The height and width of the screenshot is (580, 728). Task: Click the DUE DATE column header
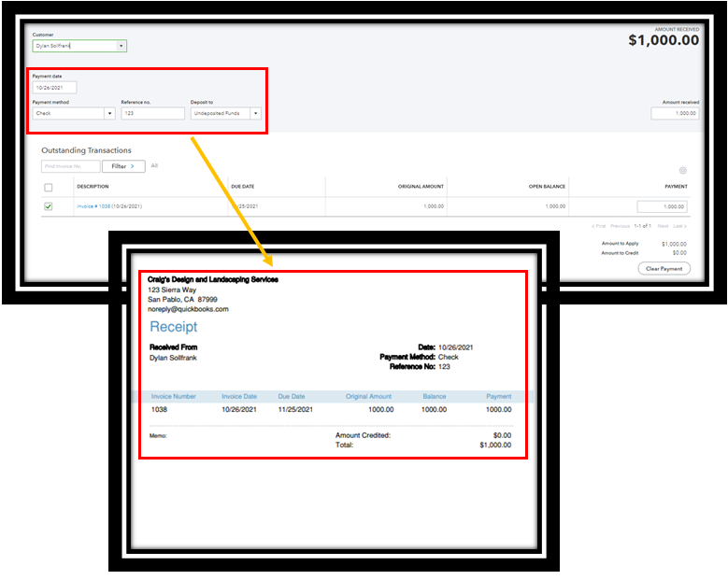(x=243, y=187)
